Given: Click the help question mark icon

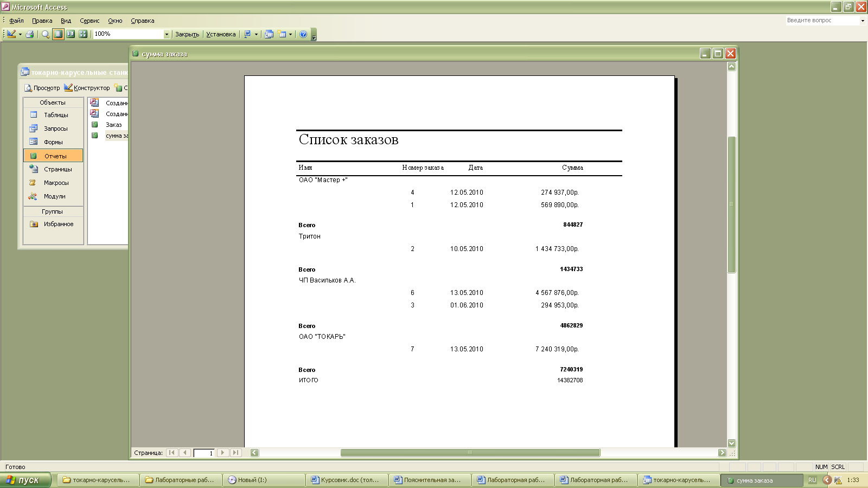Looking at the screenshot, I should 303,34.
